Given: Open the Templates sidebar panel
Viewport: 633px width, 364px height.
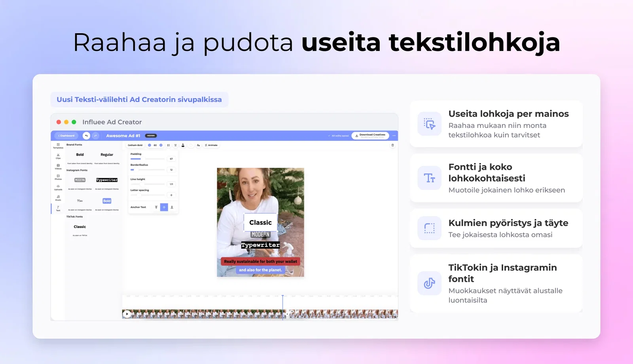Looking at the screenshot, I should click(58, 146).
